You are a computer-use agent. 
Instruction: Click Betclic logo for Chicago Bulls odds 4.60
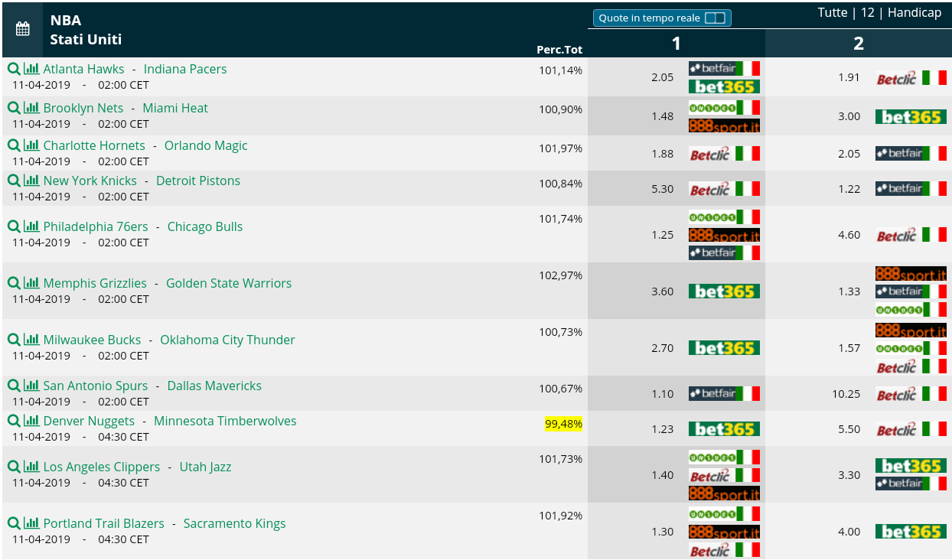(x=911, y=235)
